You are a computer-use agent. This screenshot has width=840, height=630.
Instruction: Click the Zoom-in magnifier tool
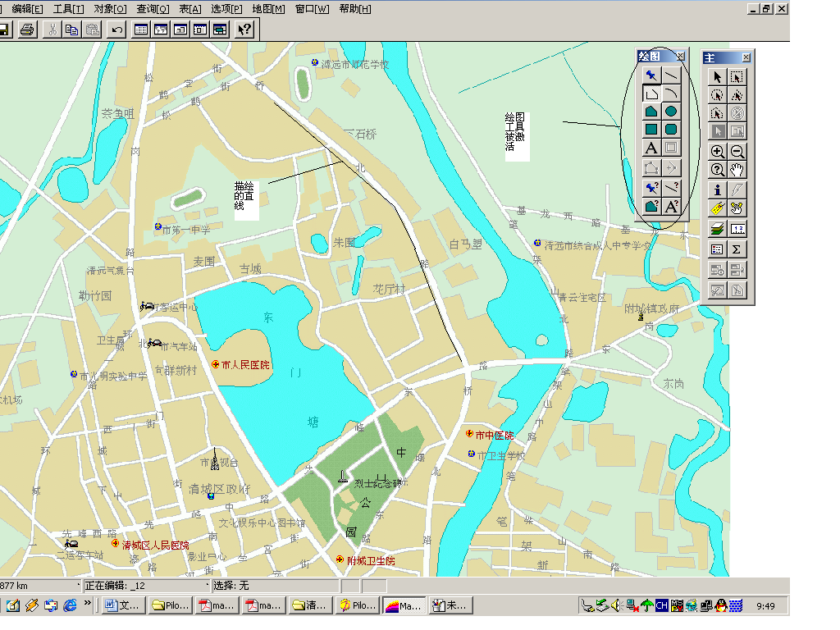click(718, 152)
